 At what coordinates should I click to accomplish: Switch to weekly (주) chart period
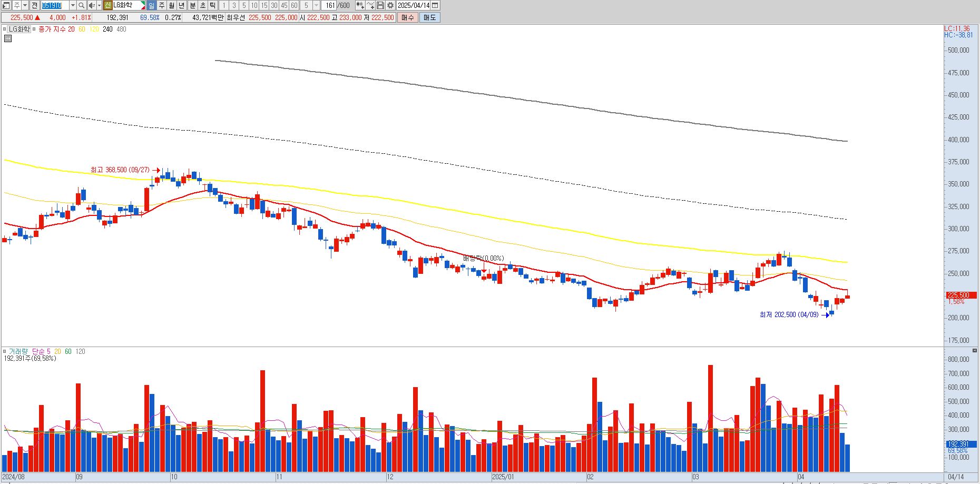[x=162, y=5]
